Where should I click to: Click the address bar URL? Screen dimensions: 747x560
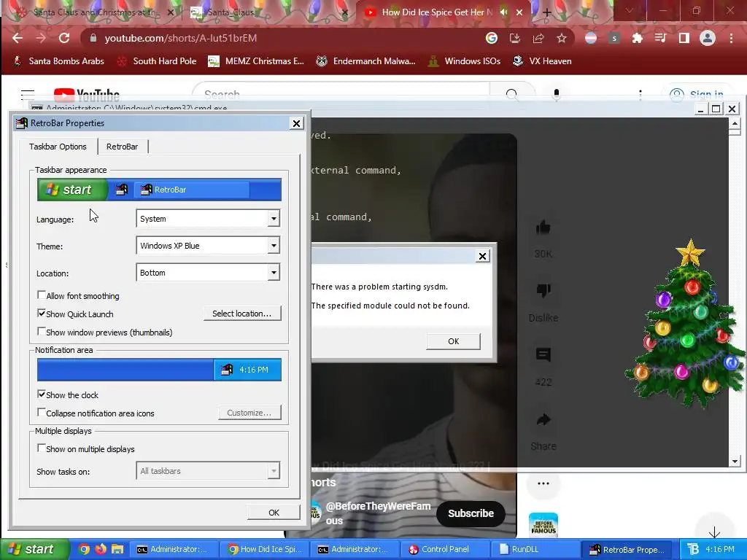[x=181, y=38]
